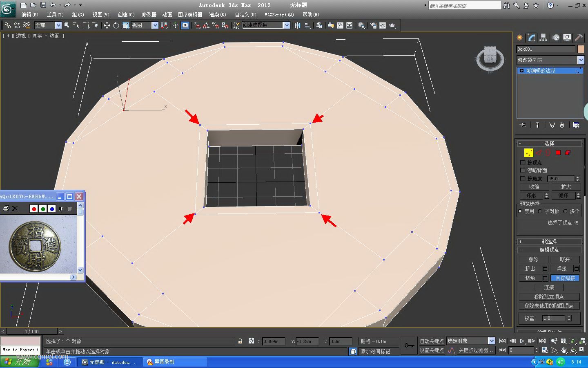Switch to element sub-object level
The image size is (588, 368).
(568, 153)
